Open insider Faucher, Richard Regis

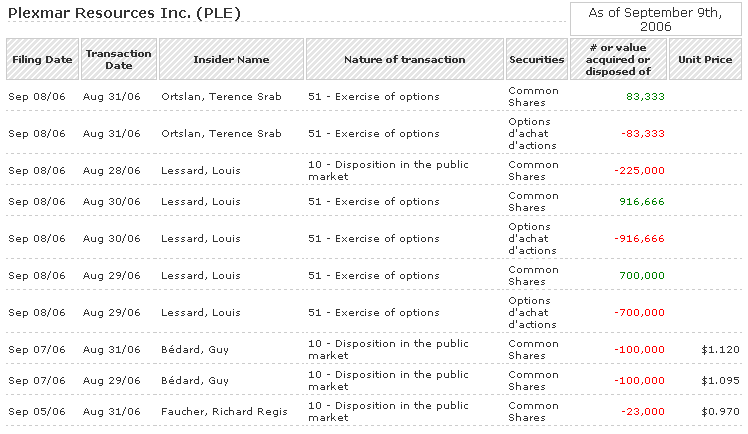(x=224, y=412)
